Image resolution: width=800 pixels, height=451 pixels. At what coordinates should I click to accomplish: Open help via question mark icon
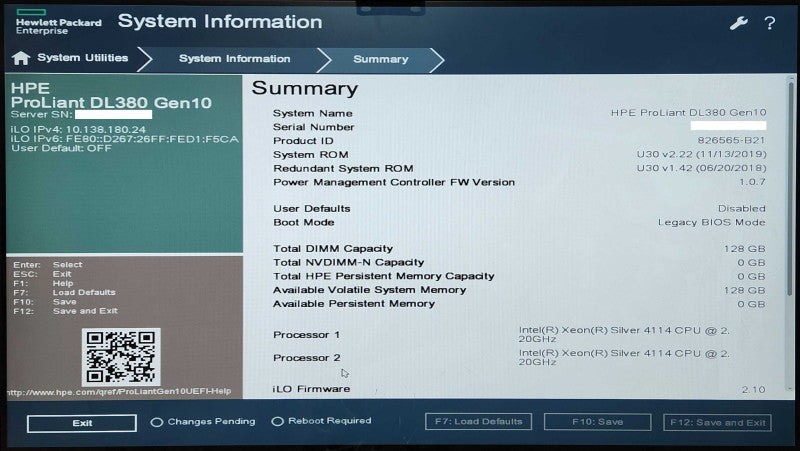point(770,23)
